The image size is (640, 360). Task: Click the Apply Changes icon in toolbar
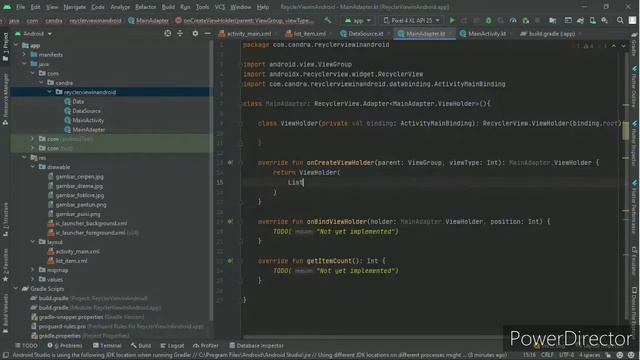[464, 20]
